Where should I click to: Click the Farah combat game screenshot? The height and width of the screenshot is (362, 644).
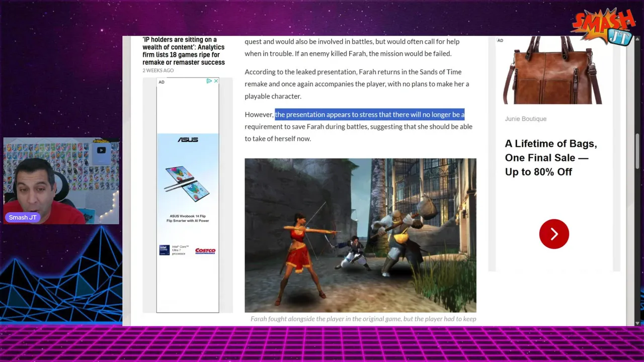coord(360,235)
